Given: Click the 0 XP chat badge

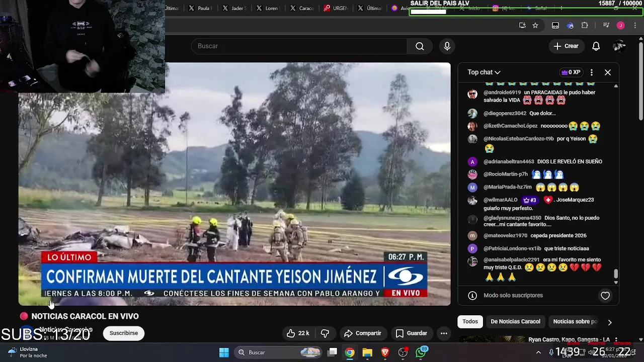Looking at the screenshot, I should tap(571, 72).
